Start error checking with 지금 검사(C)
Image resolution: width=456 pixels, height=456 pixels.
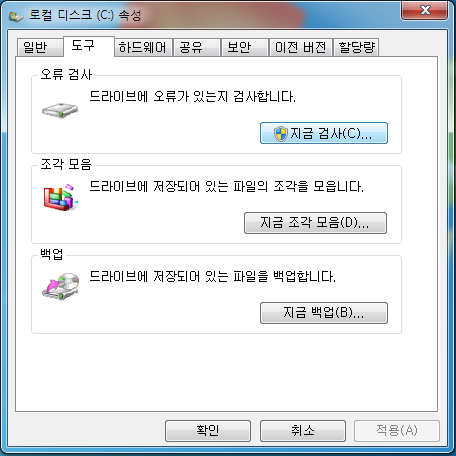(x=324, y=133)
